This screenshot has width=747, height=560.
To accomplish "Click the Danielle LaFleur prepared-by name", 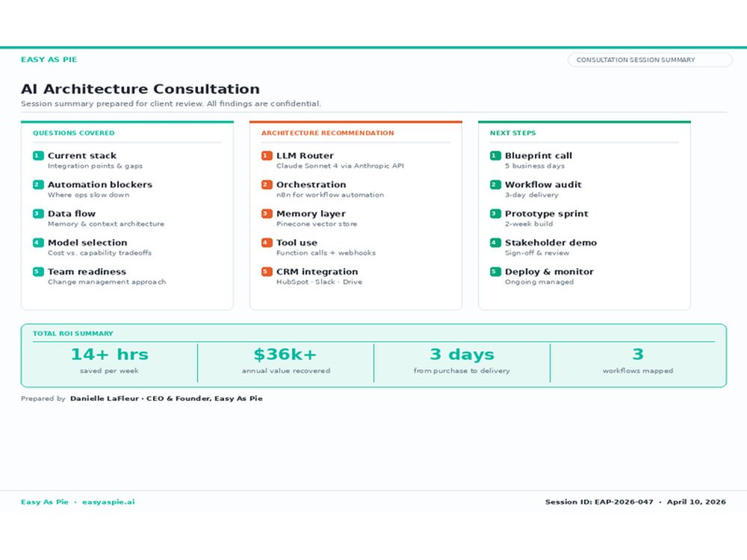I will click(105, 399).
